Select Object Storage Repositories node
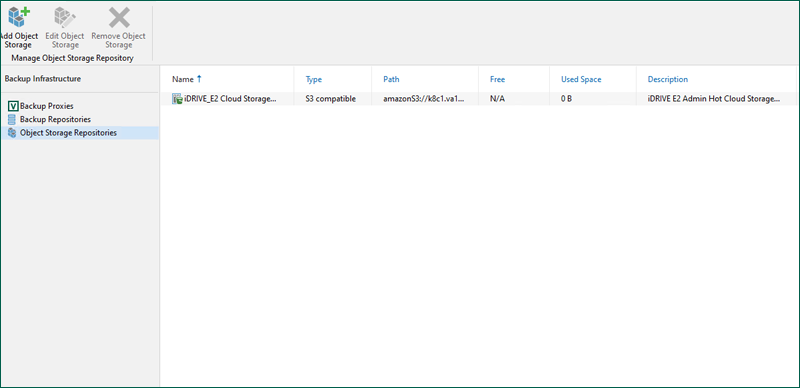This screenshot has width=800, height=388. pos(68,133)
